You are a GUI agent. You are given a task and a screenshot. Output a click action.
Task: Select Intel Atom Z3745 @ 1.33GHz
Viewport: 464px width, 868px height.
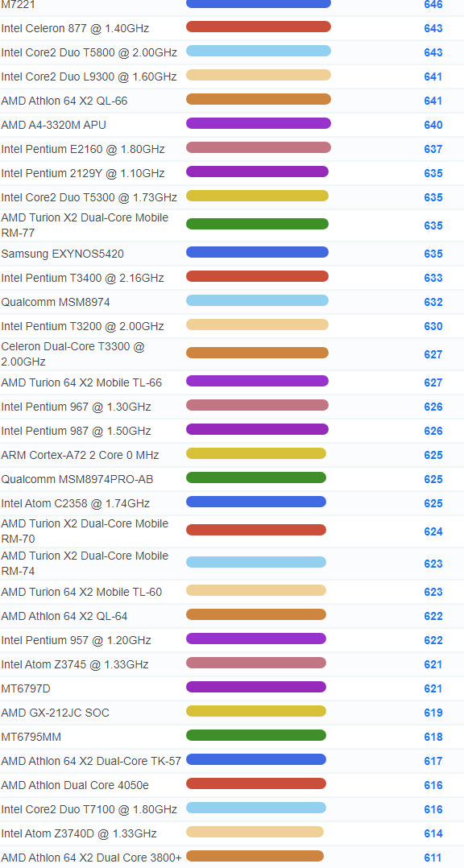point(75,665)
